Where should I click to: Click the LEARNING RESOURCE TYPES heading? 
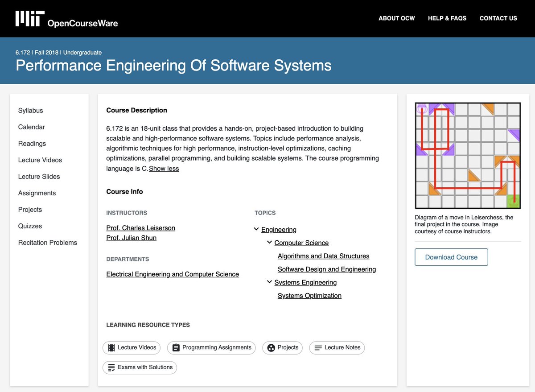coord(148,325)
